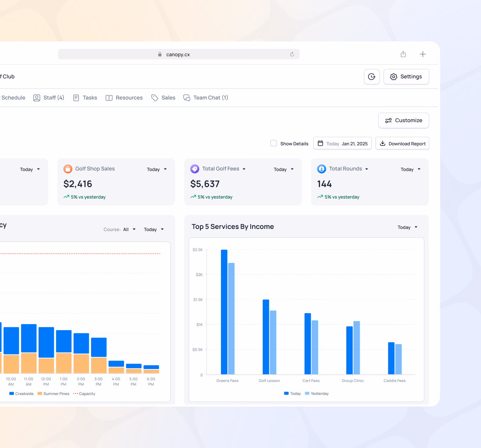Screen dimensions: 481x448
Task: Click the Sales tag icon
Action: (155, 98)
